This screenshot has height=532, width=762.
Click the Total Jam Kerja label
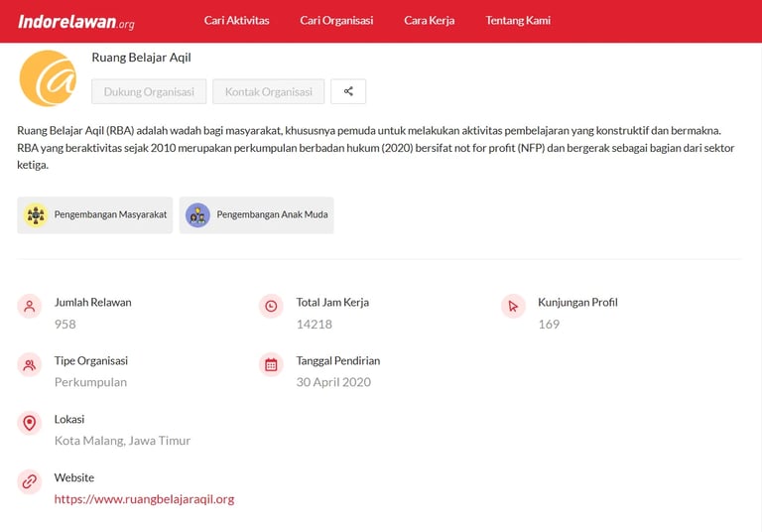pyautogui.click(x=332, y=303)
